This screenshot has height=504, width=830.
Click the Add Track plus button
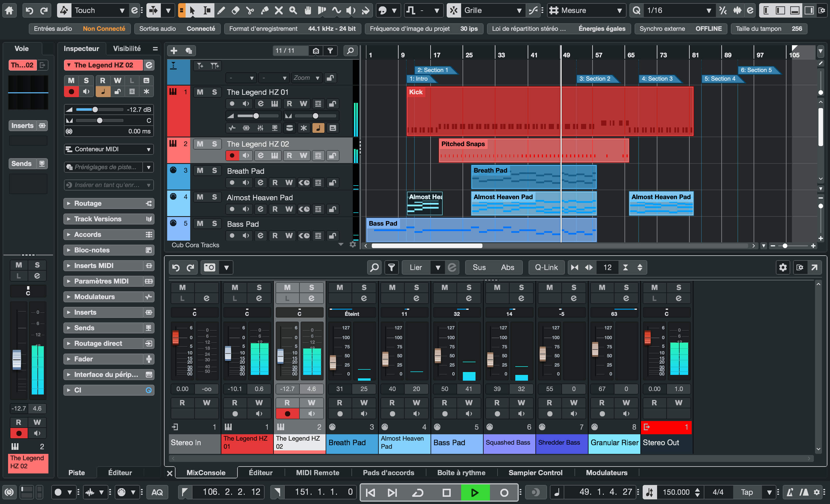point(174,50)
